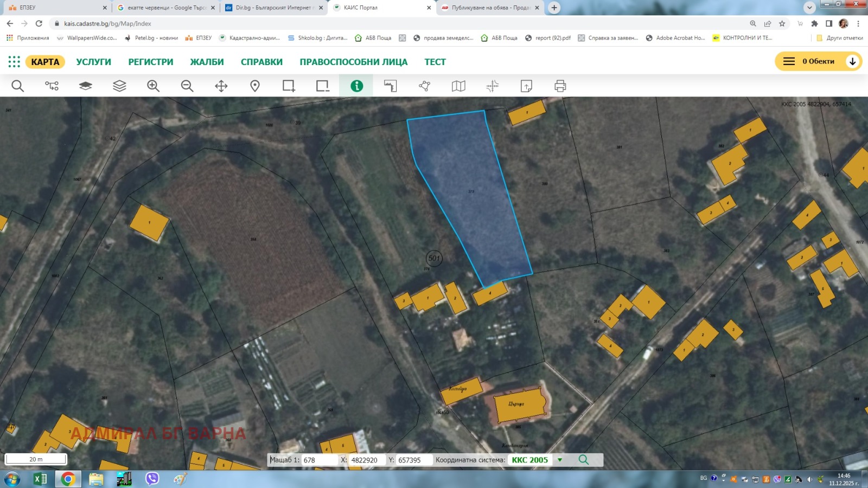Image resolution: width=868 pixels, height=488 pixels.
Task: Select the location marker tool
Action: pos(254,85)
